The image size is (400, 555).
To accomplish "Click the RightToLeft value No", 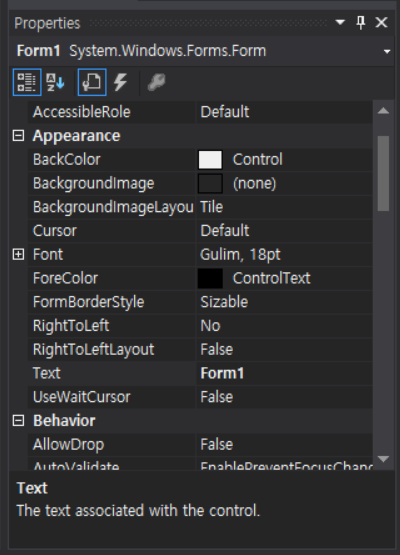I will tap(210, 326).
